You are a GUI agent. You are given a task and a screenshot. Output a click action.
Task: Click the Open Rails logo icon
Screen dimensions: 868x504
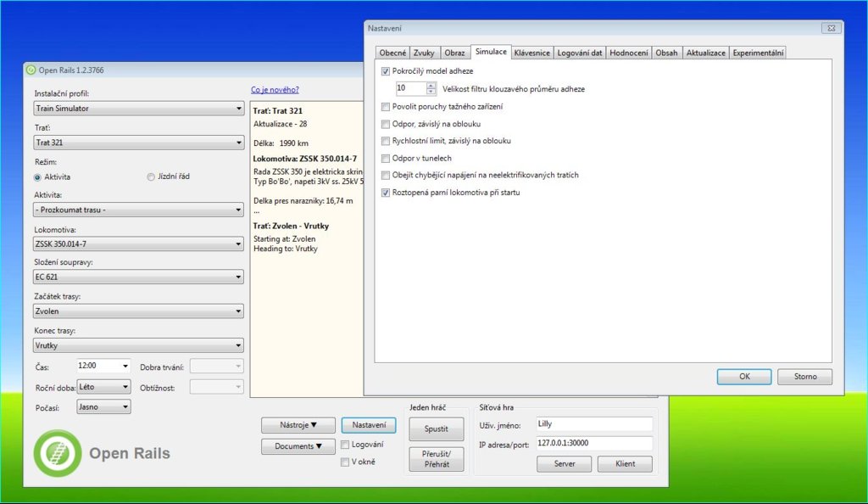[58, 453]
